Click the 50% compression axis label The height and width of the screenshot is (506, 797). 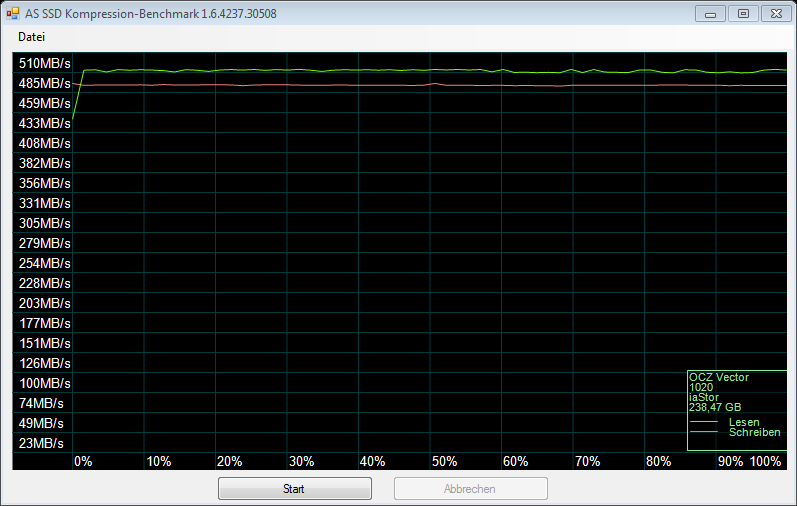click(x=444, y=462)
